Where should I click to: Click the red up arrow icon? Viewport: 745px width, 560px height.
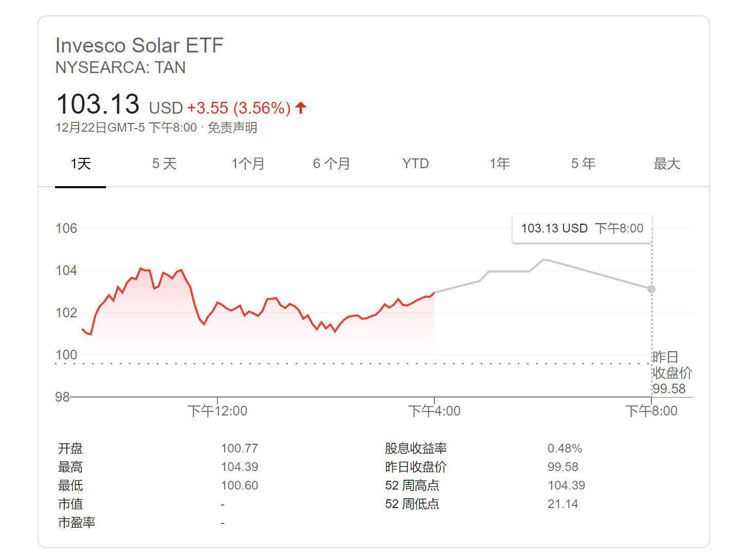tap(301, 107)
